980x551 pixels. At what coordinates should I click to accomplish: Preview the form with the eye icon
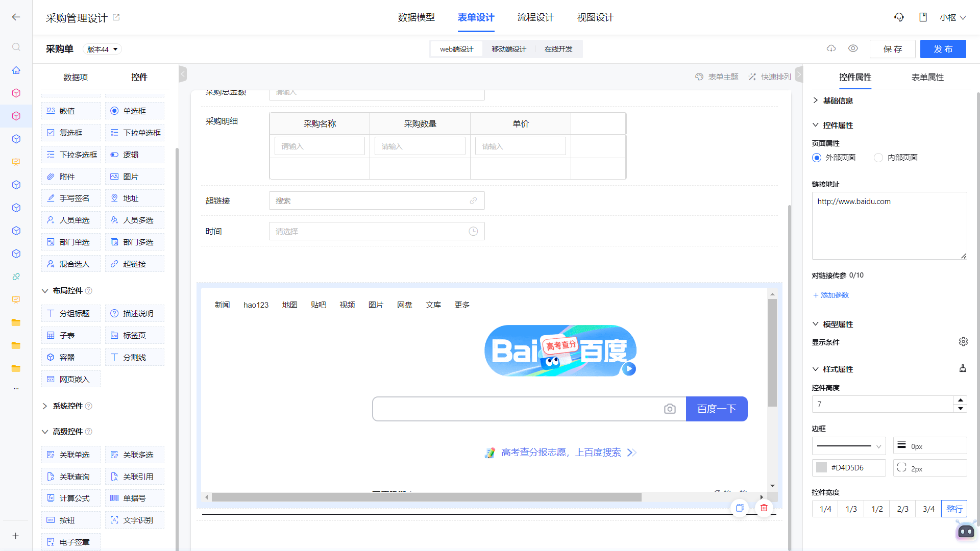(853, 48)
